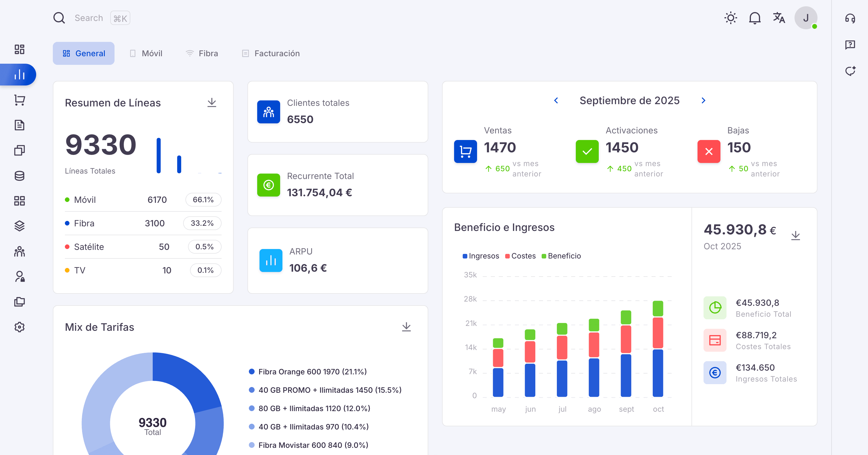The width and height of the screenshot is (868, 455).
Task: Open the database sidebar icon
Action: click(20, 176)
